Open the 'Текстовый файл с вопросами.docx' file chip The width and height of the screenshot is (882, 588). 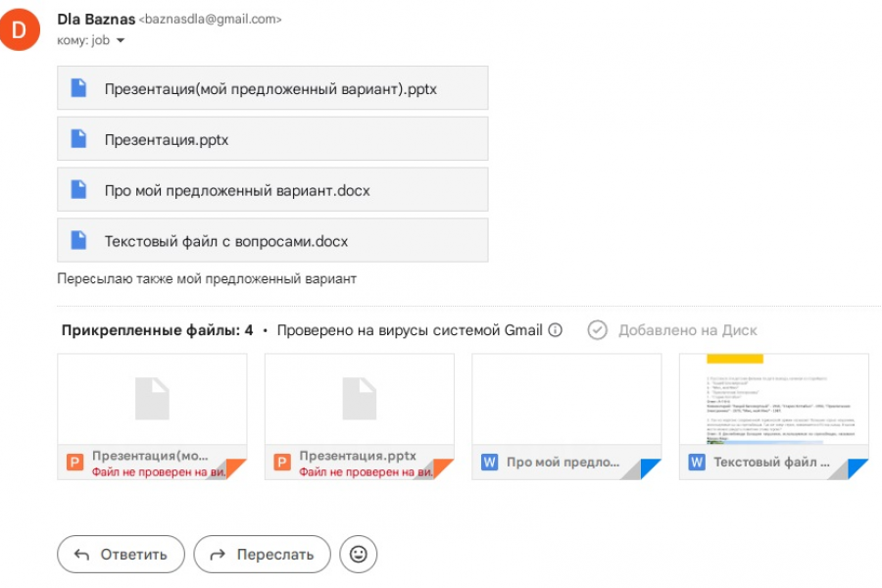[x=272, y=241]
